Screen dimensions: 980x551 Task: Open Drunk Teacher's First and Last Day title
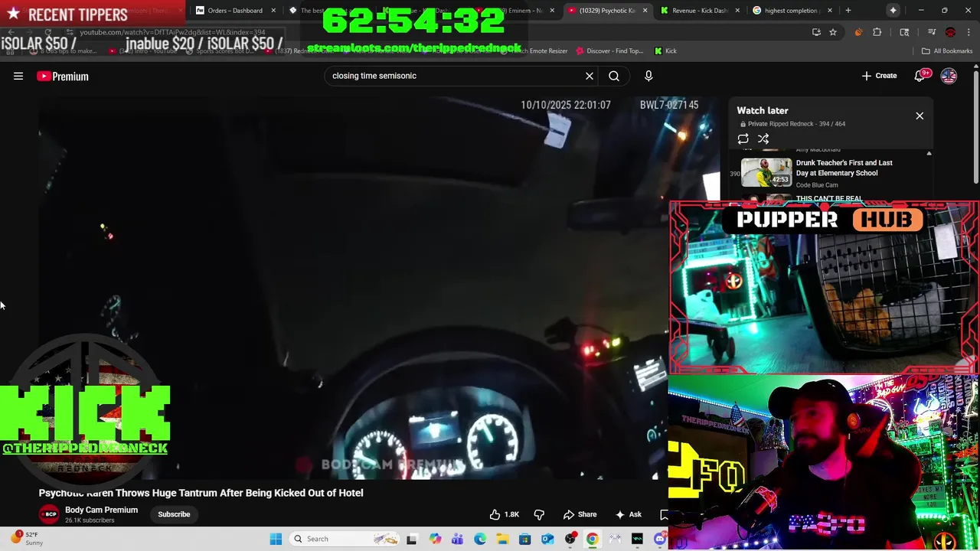(844, 168)
